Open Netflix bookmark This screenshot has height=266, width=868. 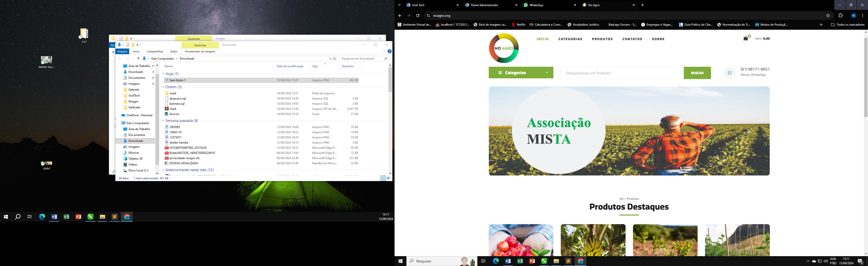519,25
